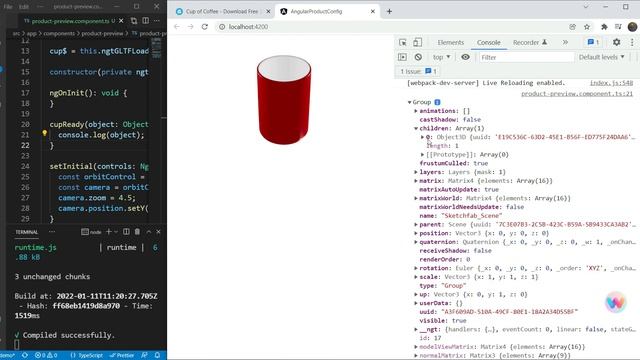The height and width of the screenshot is (360, 640).
Task: Close the AngularProductConfig browser tab
Action: (373, 11)
